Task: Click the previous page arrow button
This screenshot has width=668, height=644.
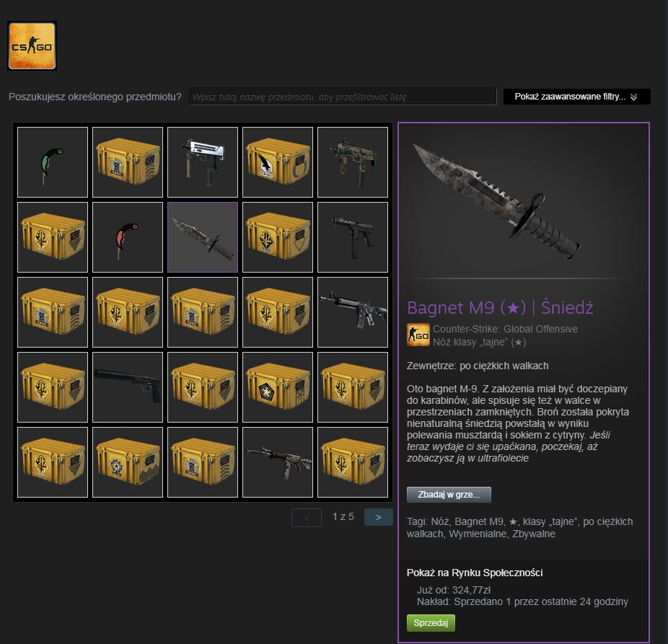Action: [x=307, y=518]
